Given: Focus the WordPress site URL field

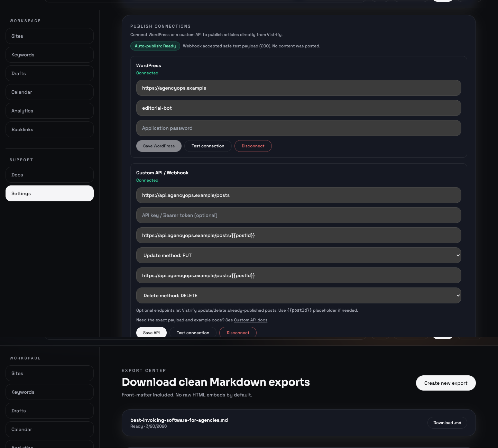Looking at the screenshot, I should click(298, 88).
